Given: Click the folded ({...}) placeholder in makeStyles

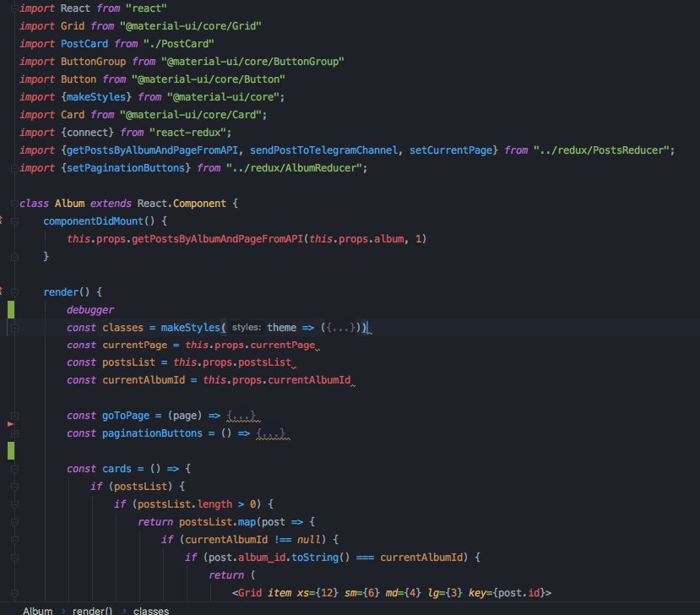Looking at the screenshot, I should (340, 328).
